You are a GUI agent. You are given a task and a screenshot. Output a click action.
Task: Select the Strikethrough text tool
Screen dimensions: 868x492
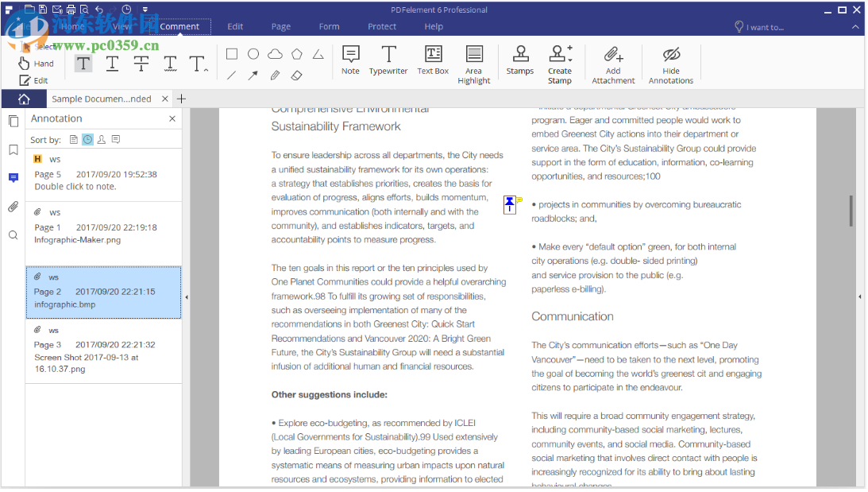141,64
